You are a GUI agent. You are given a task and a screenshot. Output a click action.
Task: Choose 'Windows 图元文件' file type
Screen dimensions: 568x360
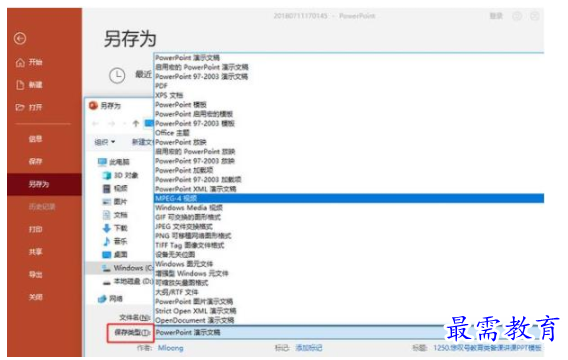(184, 264)
